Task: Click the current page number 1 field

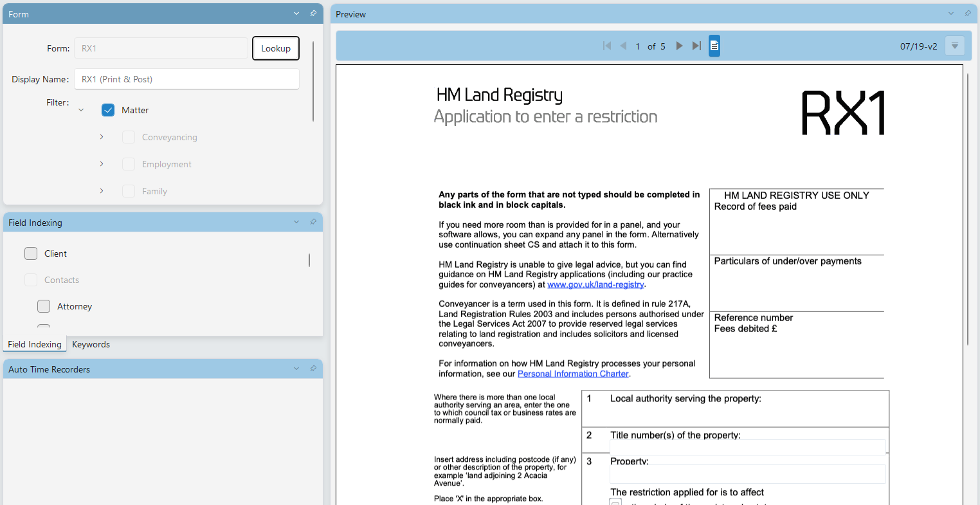Action: coord(638,46)
